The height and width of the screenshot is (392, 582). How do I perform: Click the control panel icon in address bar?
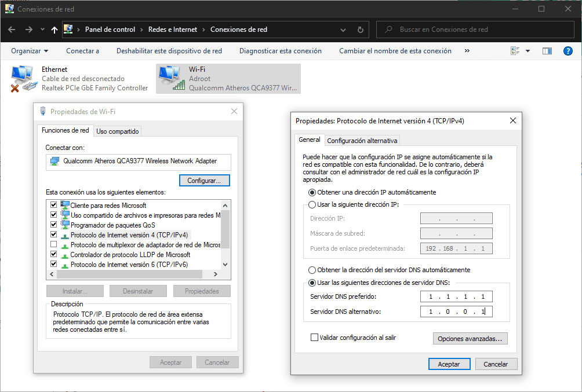point(68,30)
